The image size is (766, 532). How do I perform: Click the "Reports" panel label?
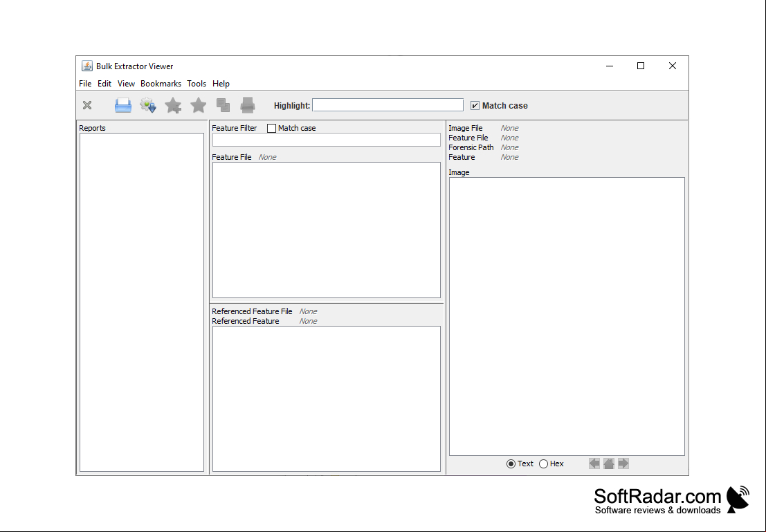coord(92,128)
